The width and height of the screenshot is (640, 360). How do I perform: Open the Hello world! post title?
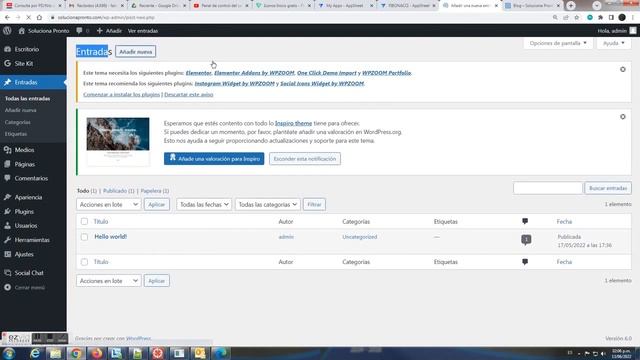[111, 236]
